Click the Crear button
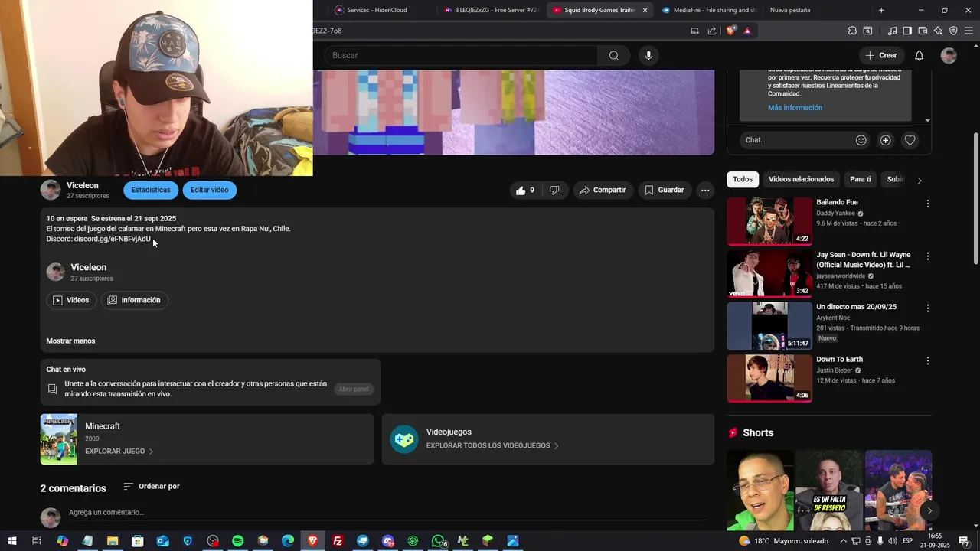The image size is (980, 551). [x=880, y=55]
